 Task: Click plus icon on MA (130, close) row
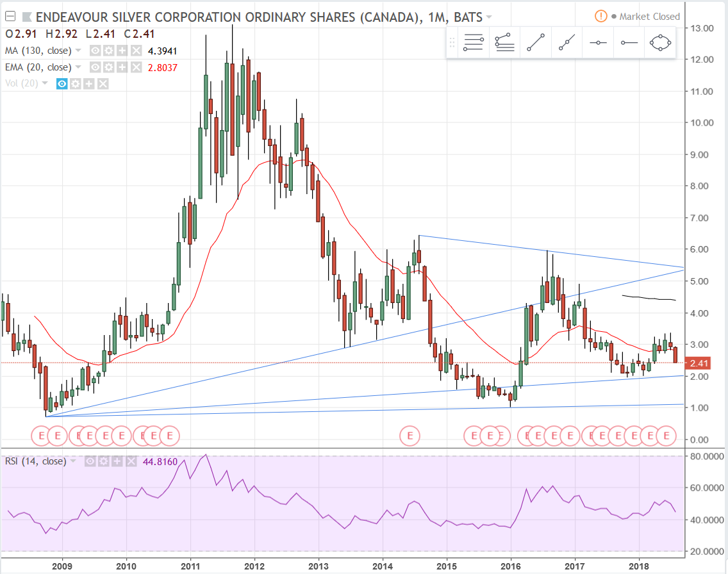click(122, 51)
